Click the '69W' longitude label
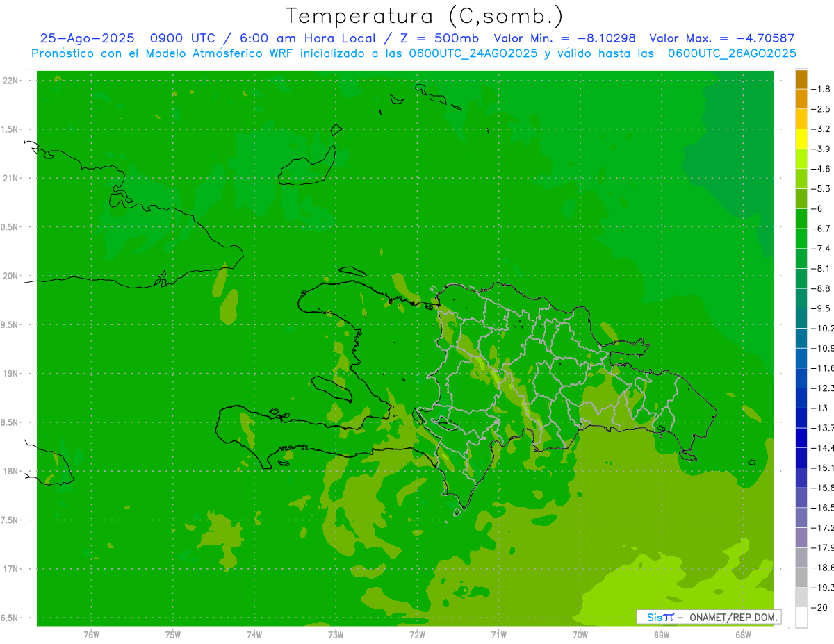834x644 pixels. (x=662, y=635)
